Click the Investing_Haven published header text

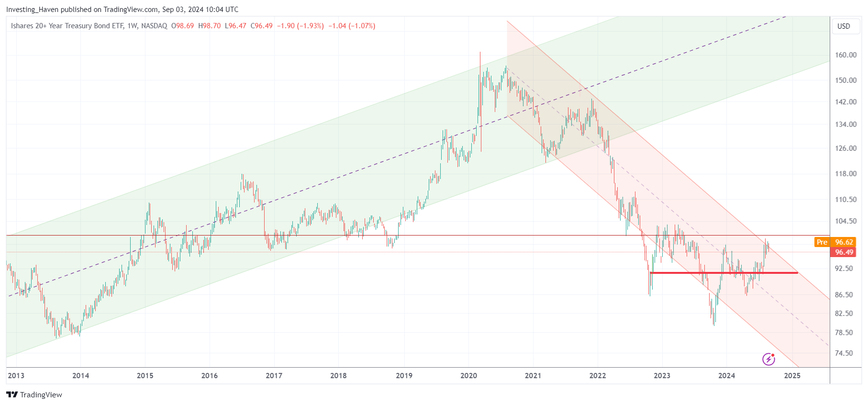tap(122, 10)
